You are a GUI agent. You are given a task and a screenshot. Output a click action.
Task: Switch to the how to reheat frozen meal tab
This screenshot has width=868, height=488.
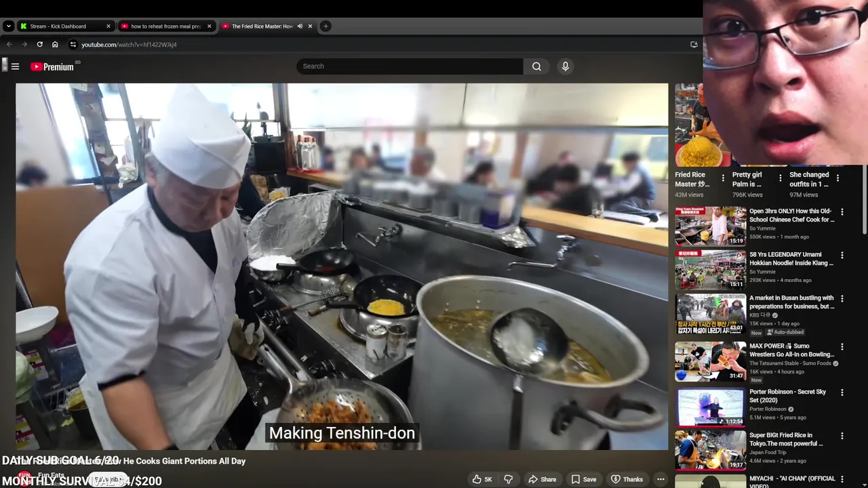tap(166, 26)
